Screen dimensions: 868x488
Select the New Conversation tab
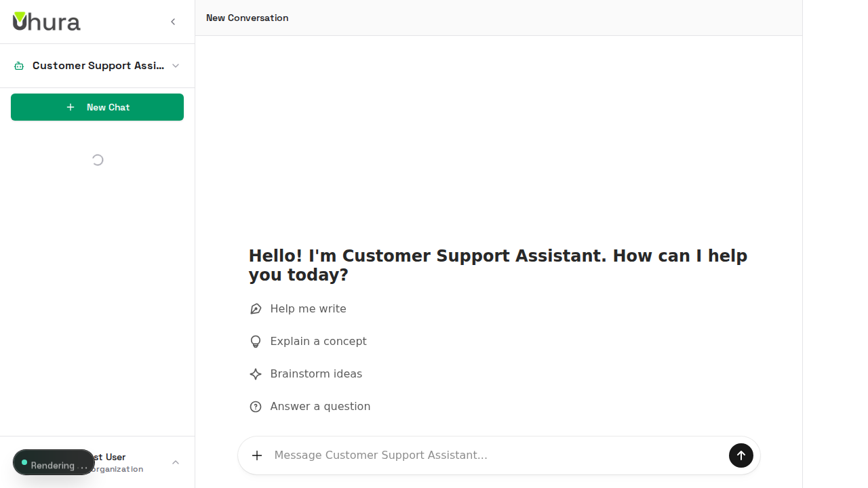pyautogui.click(x=247, y=18)
